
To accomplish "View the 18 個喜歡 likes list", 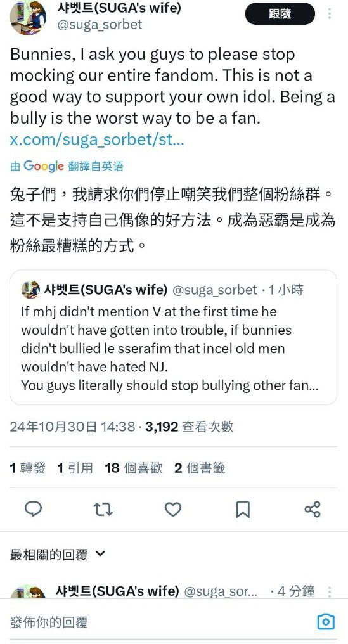I will point(134,468).
